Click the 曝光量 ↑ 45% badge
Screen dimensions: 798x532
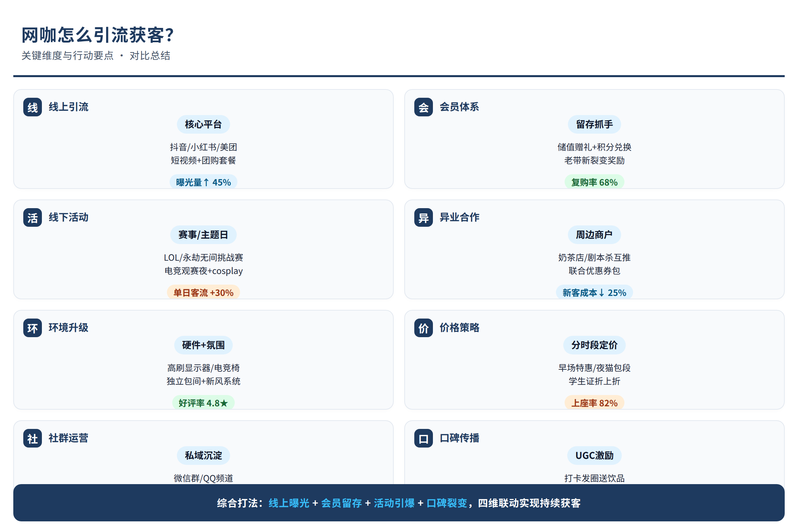[x=203, y=182]
